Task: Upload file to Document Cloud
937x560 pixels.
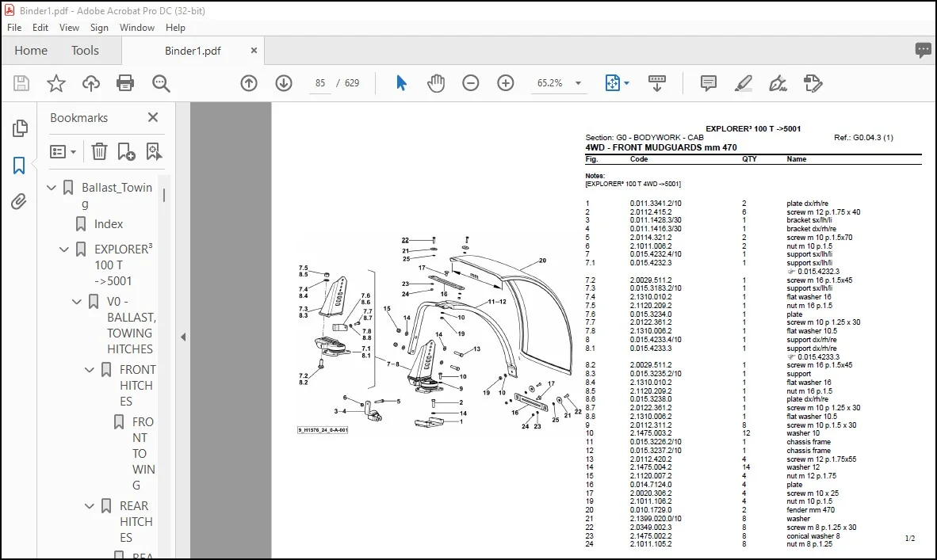Action: click(x=91, y=83)
